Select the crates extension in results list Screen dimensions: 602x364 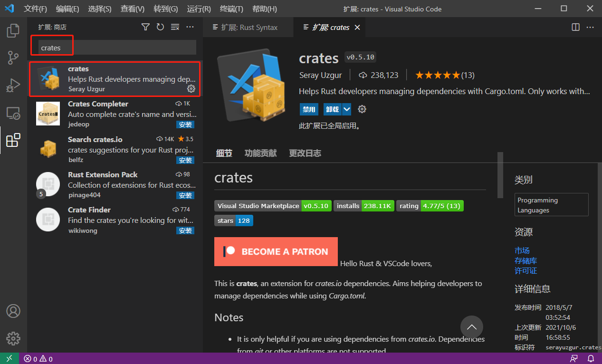[x=115, y=78]
